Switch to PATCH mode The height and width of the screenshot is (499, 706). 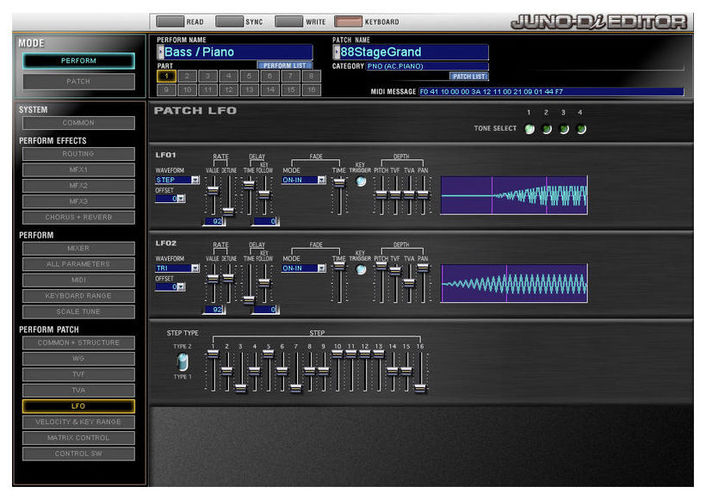point(79,82)
